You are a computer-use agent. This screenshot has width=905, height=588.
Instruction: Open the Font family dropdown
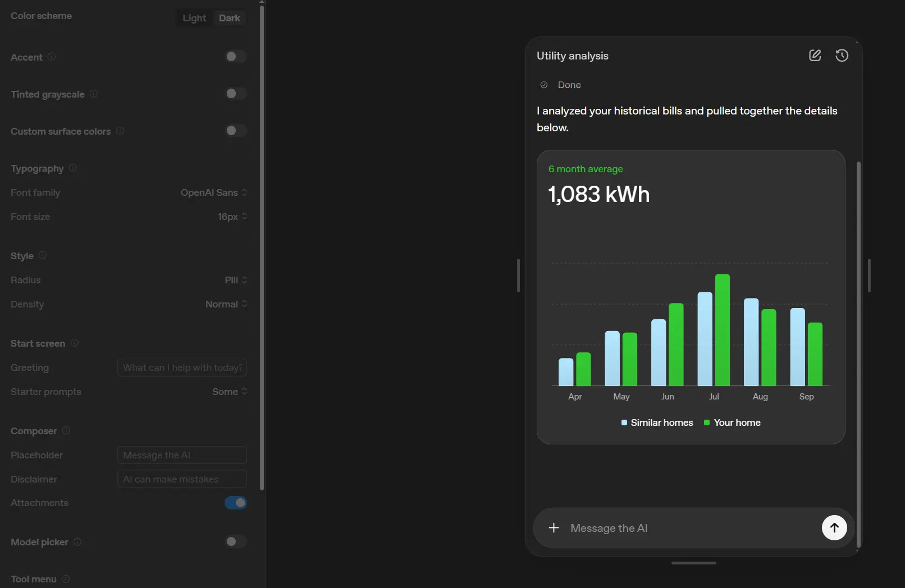pyautogui.click(x=213, y=192)
